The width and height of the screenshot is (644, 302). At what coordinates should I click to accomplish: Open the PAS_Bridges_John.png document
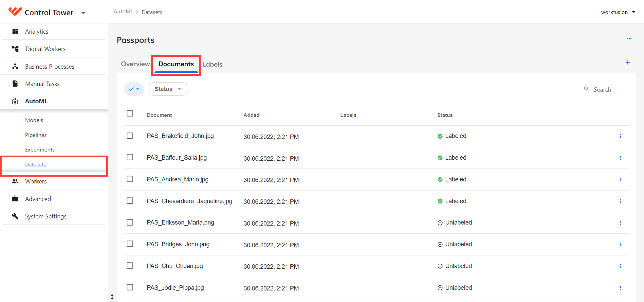tap(178, 244)
